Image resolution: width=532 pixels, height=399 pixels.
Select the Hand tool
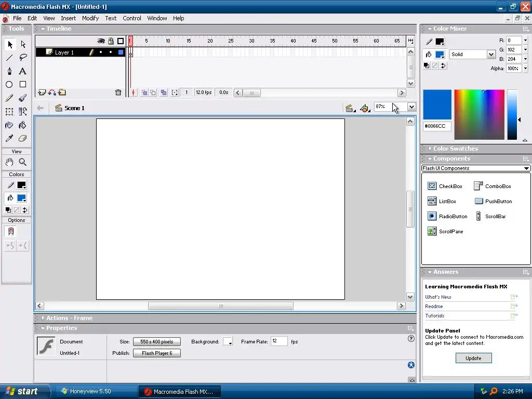tap(9, 162)
